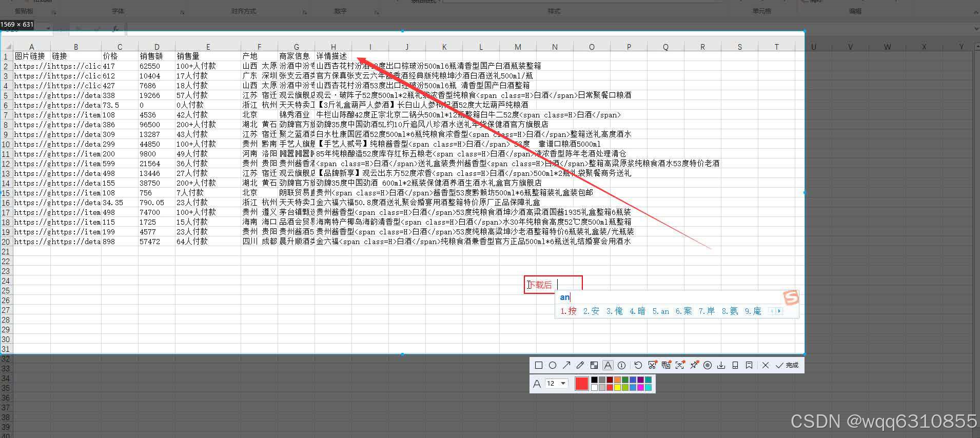Click the scissors capture tool icon
This screenshot has height=438, width=980.
click(x=652, y=365)
